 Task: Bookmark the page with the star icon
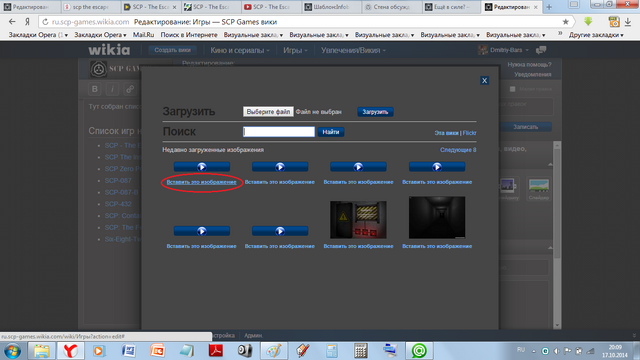pyautogui.click(x=565, y=22)
